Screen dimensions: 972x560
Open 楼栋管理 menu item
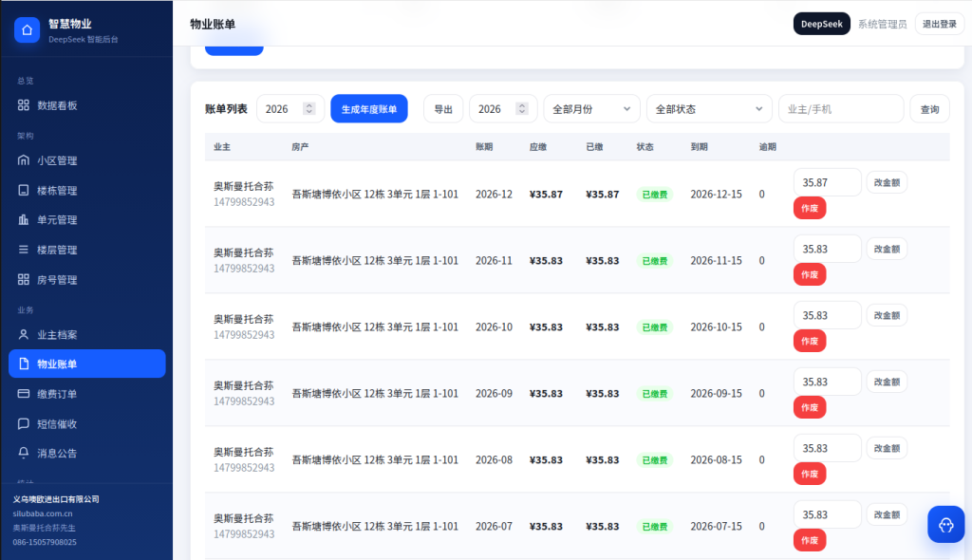coord(86,191)
